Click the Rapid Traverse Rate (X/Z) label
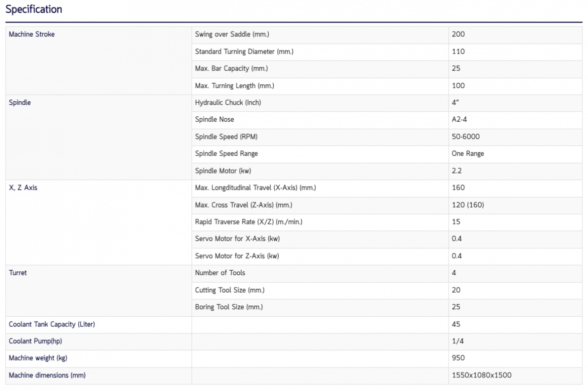Viewport: 588px width, 391px height. tap(249, 222)
